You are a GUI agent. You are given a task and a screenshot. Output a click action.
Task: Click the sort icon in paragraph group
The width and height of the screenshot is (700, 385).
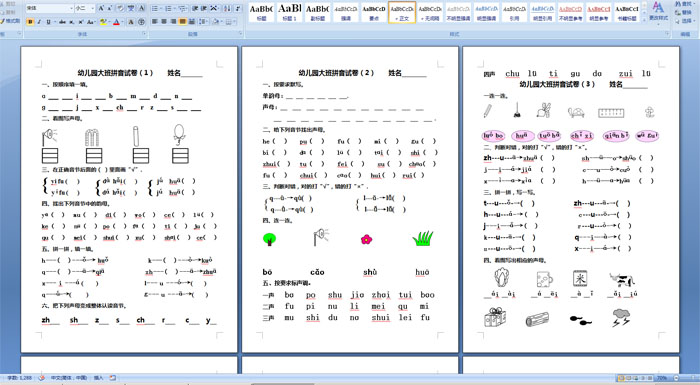click(x=227, y=8)
